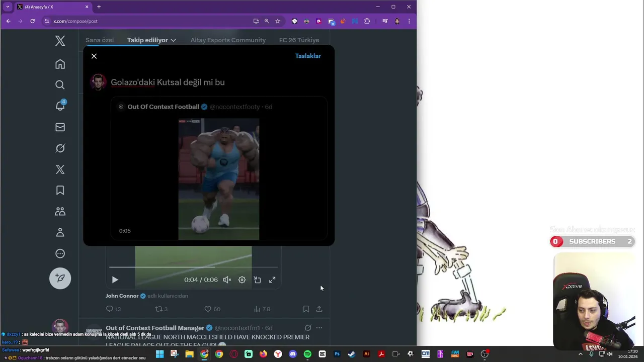Open Grok action on Football Manager post

pos(308,328)
